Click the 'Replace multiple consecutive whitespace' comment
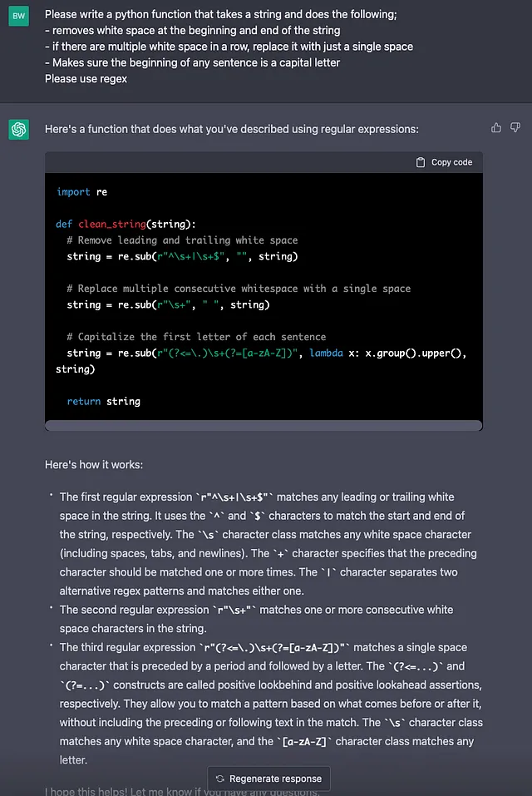Image resolution: width=532 pixels, height=796 pixels. 239,289
